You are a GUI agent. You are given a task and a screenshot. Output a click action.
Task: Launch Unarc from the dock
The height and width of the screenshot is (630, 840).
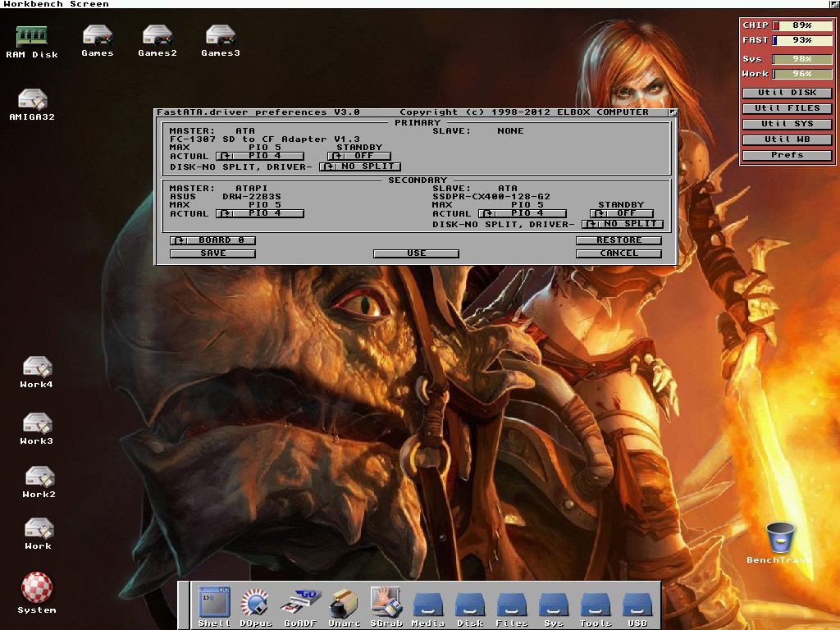tap(344, 606)
